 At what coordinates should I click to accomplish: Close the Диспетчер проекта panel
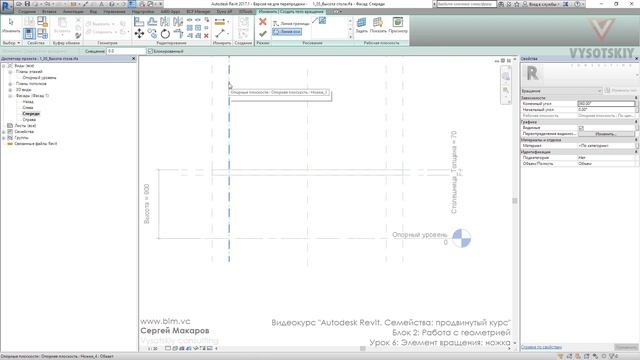(133, 59)
